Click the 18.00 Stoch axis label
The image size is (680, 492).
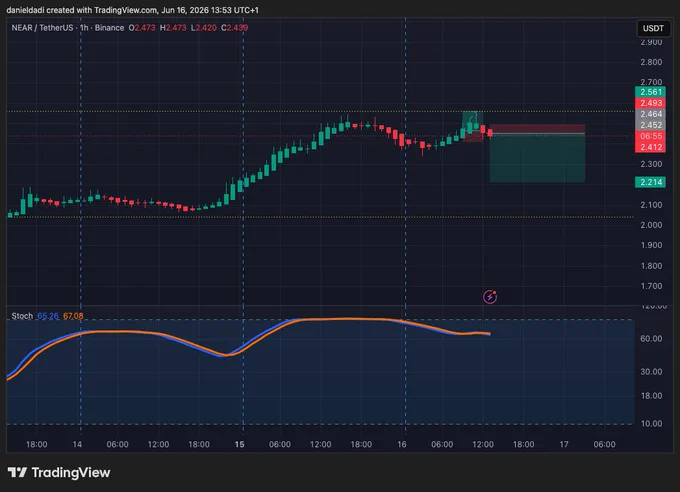tap(651, 396)
